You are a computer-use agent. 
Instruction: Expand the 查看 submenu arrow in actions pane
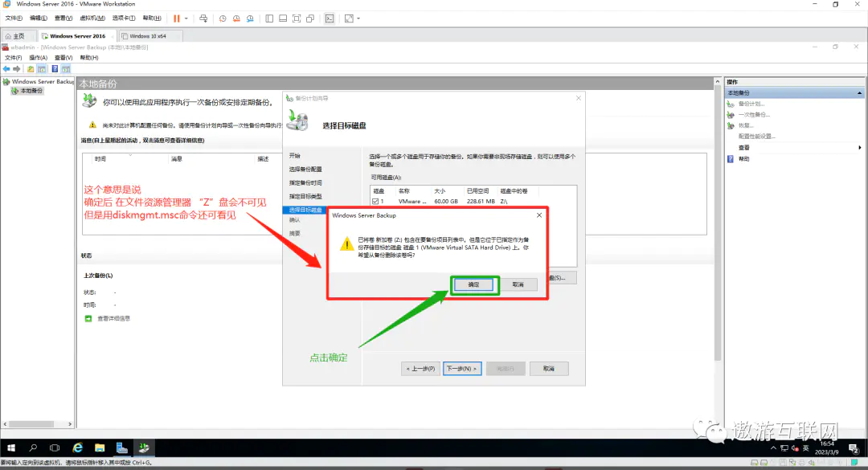[x=860, y=148]
